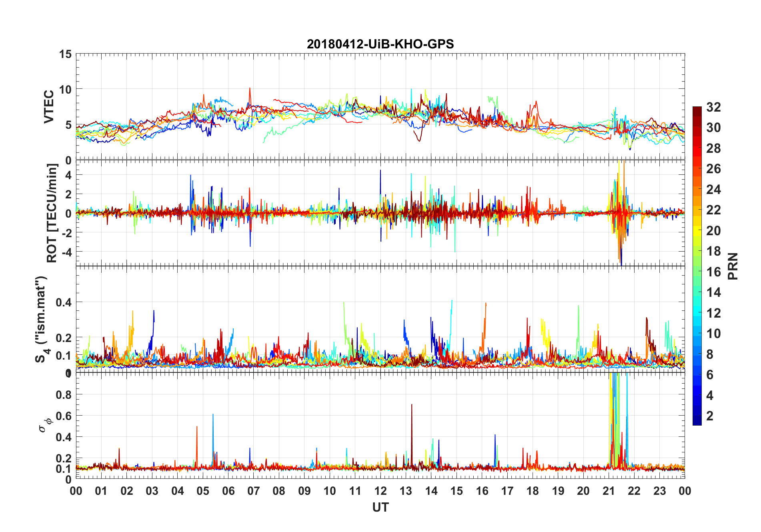This screenshot has height=532, width=761.
Task: Click colorbar tick label 10
Action: [713, 333]
